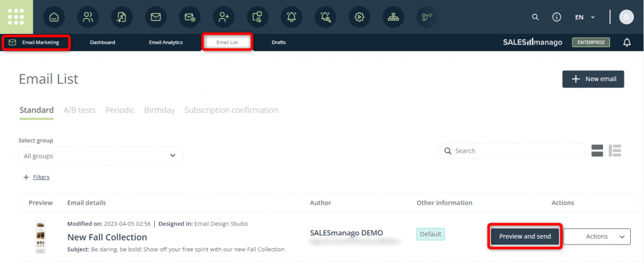644x269 pixels.
Task: Open the user avatar D
Action: [x=626, y=17]
